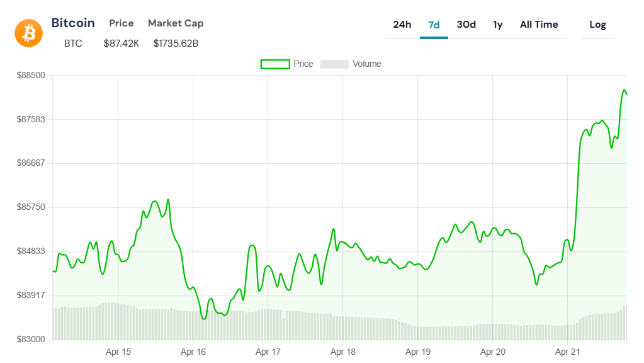Image resolution: width=644 pixels, height=363 pixels.
Task: Click the Market Cap header
Action: [176, 23]
